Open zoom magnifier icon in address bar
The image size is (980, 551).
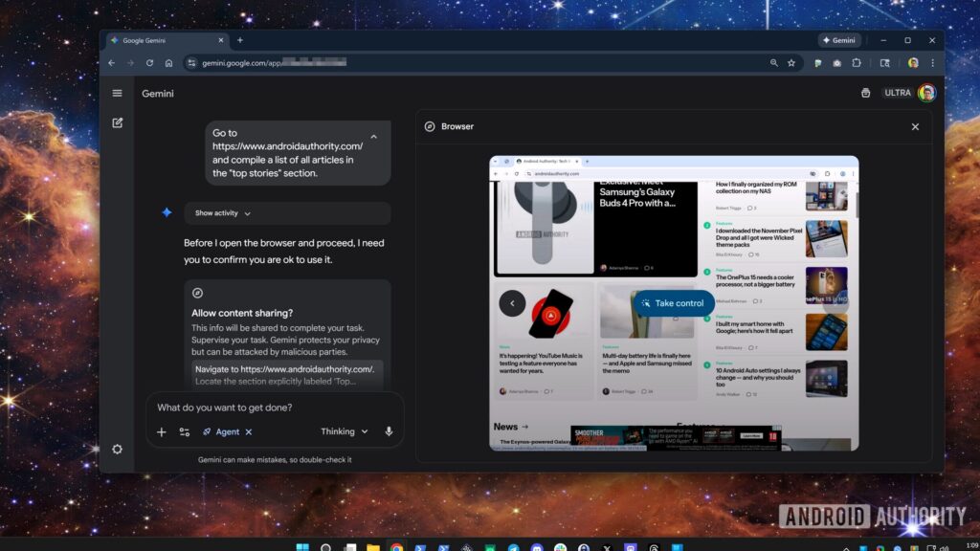pyautogui.click(x=773, y=63)
